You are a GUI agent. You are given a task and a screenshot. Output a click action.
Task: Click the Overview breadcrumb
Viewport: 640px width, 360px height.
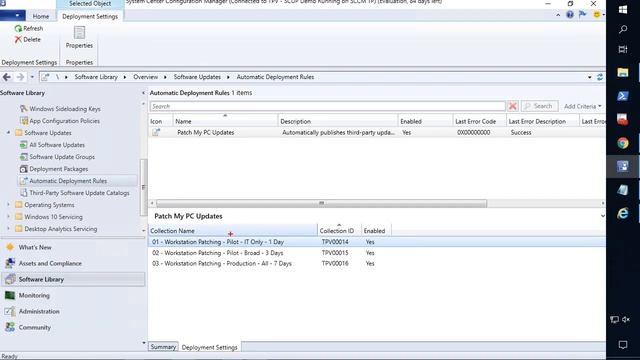[x=145, y=77]
